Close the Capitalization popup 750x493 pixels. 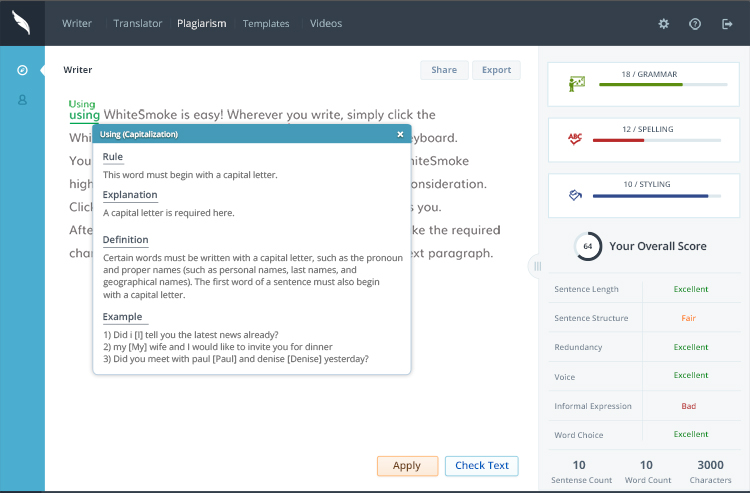point(400,134)
